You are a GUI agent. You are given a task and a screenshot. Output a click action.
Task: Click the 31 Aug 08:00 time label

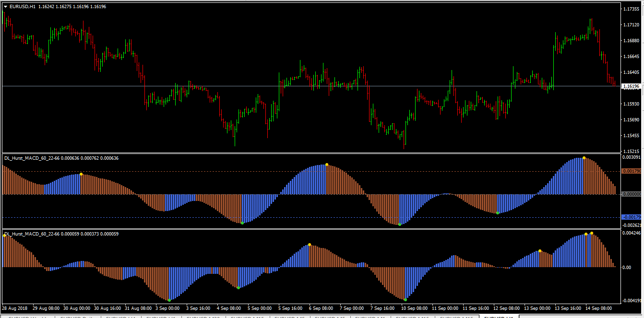139,308
